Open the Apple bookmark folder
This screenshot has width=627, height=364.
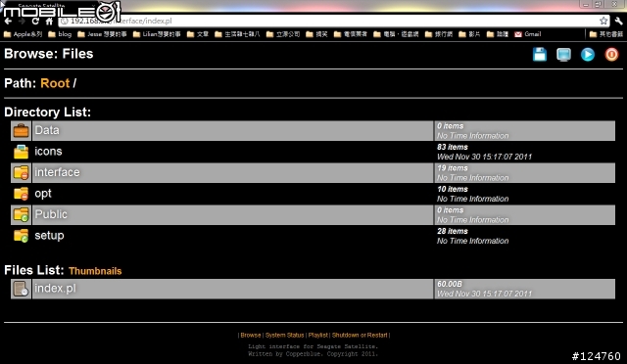pos(23,34)
